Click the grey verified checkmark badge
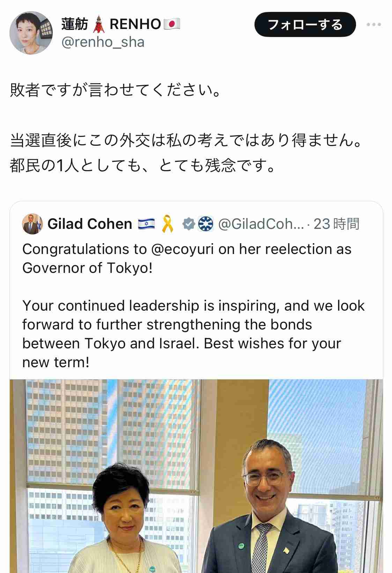The height and width of the screenshot is (573, 392). (189, 224)
